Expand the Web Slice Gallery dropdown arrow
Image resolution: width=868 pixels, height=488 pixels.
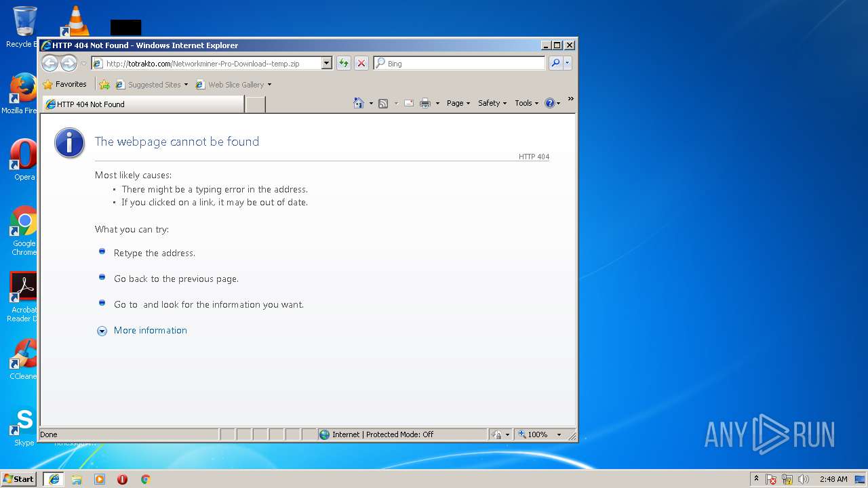point(269,85)
